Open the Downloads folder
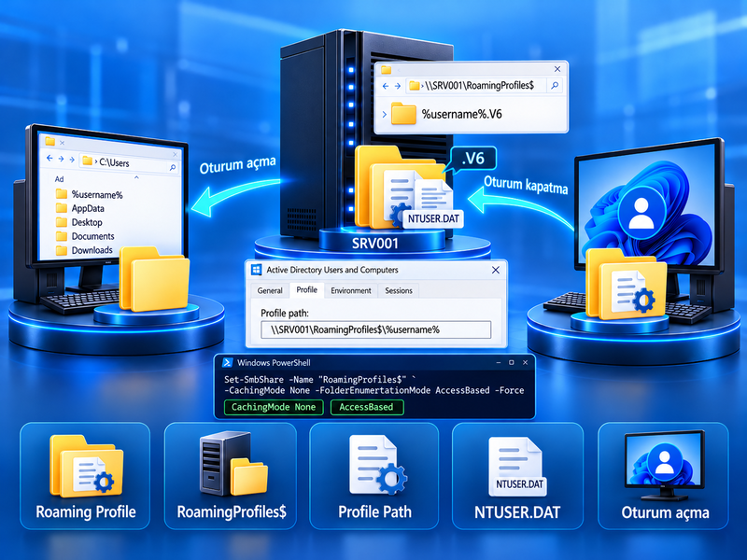 (84, 250)
